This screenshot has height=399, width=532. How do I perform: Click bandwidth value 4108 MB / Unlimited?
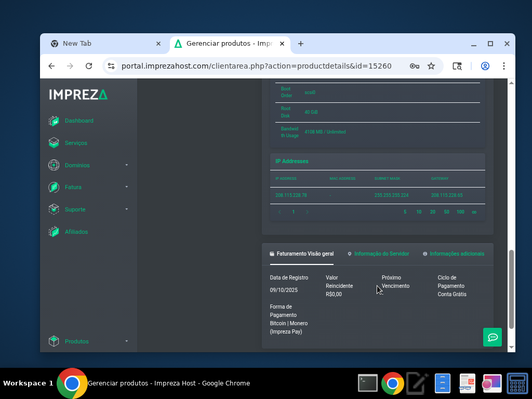coord(325,132)
